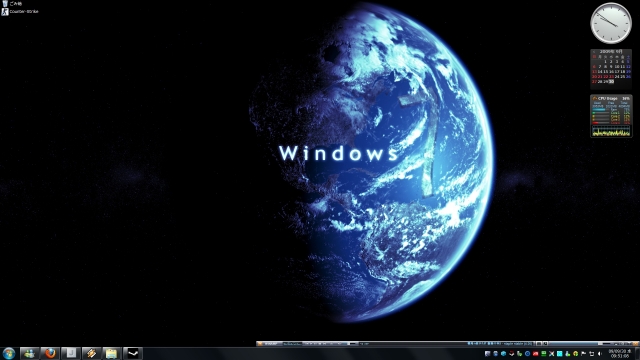This screenshot has height=360, width=640.
Task: Open the volume speaker tray icon
Action: tap(600, 353)
